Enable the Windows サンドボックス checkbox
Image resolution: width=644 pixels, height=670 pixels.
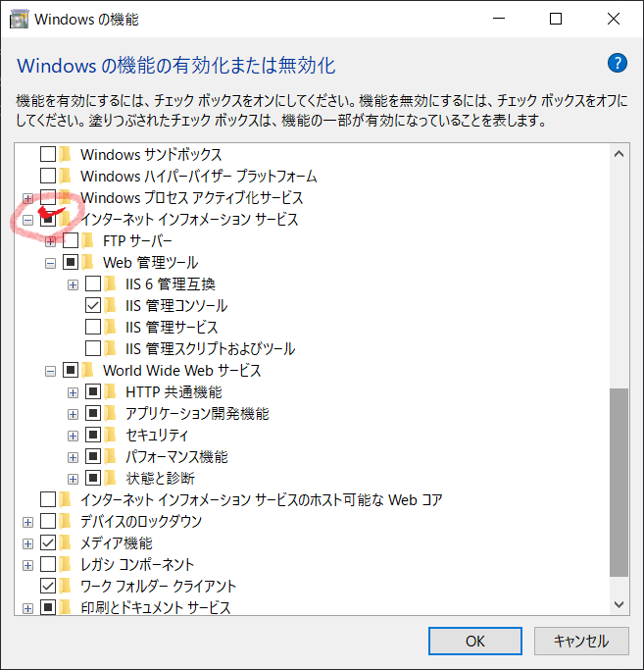[48, 154]
